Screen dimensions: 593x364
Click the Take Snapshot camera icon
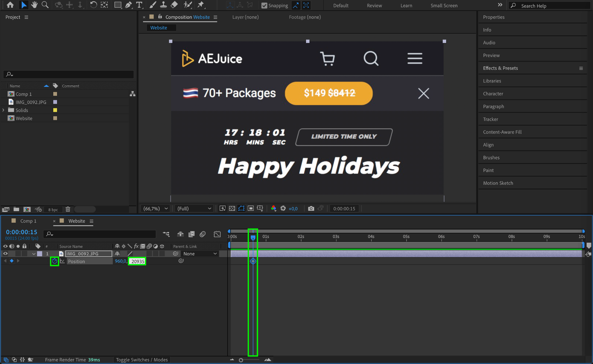tap(311, 208)
